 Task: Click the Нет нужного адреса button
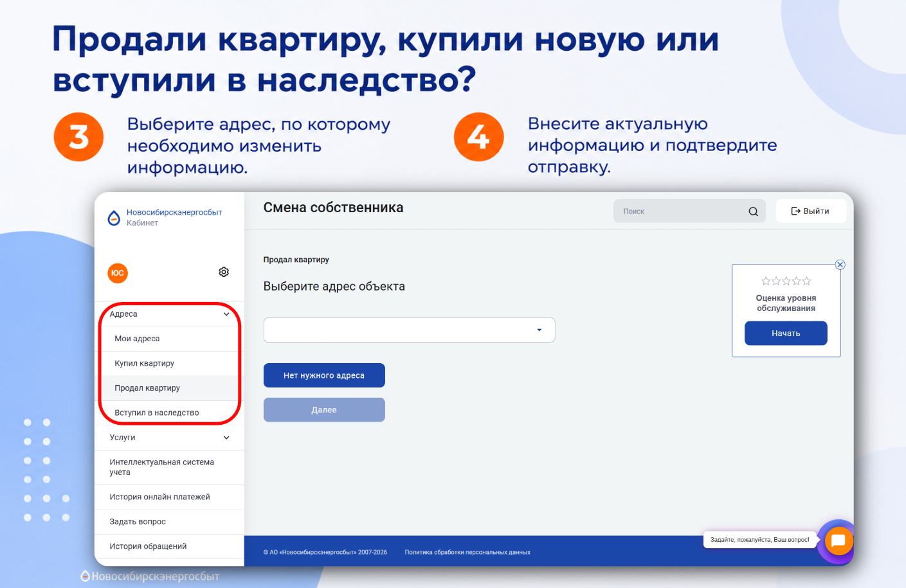pos(324,375)
